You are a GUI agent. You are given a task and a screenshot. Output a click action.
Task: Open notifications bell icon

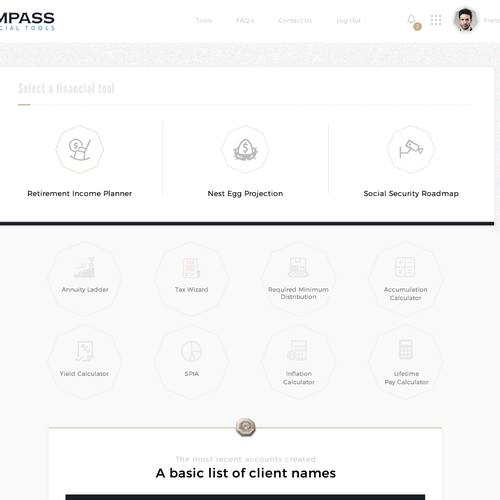[x=411, y=19]
